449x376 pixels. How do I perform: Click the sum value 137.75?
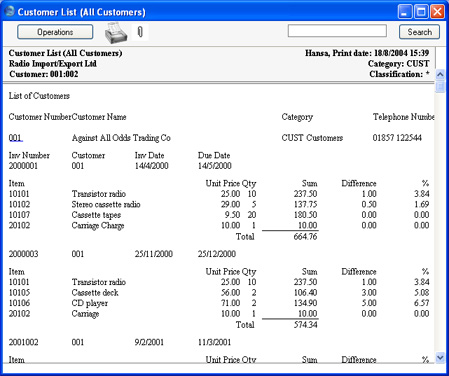(x=305, y=204)
